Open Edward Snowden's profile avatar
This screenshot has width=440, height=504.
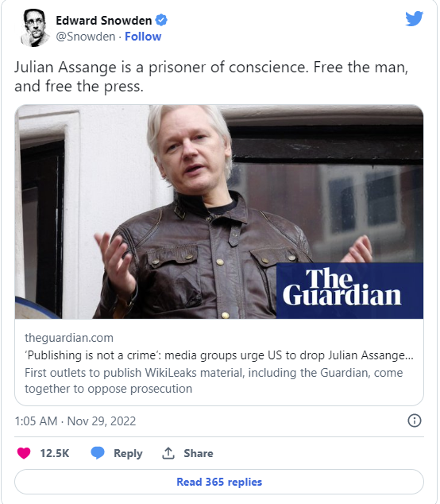35,28
